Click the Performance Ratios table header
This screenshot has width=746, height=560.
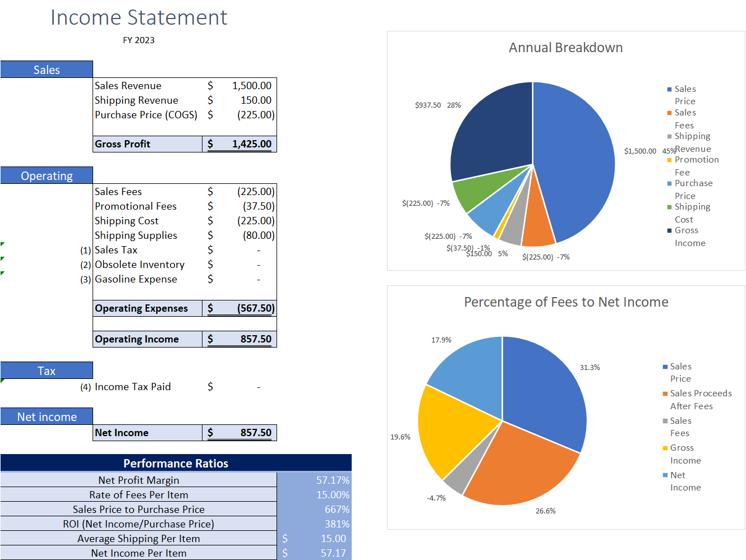tap(176, 463)
